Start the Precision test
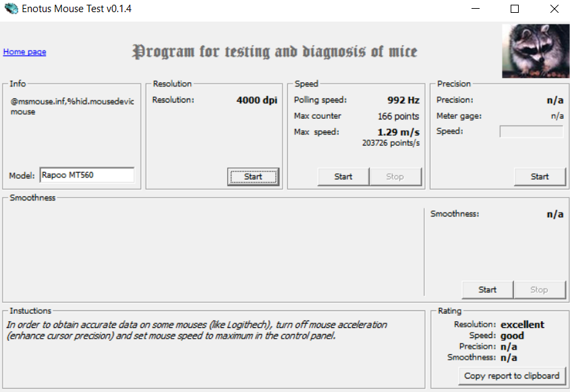 coord(540,177)
